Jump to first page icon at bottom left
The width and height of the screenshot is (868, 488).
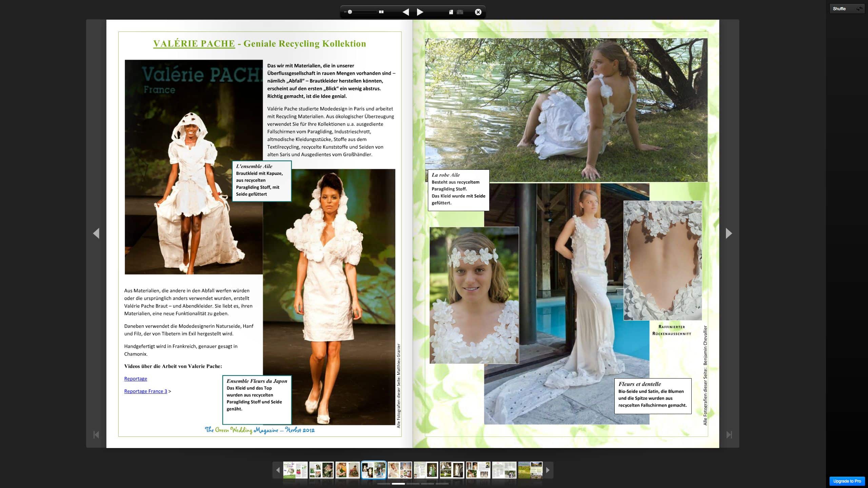[x=96, y=434]
